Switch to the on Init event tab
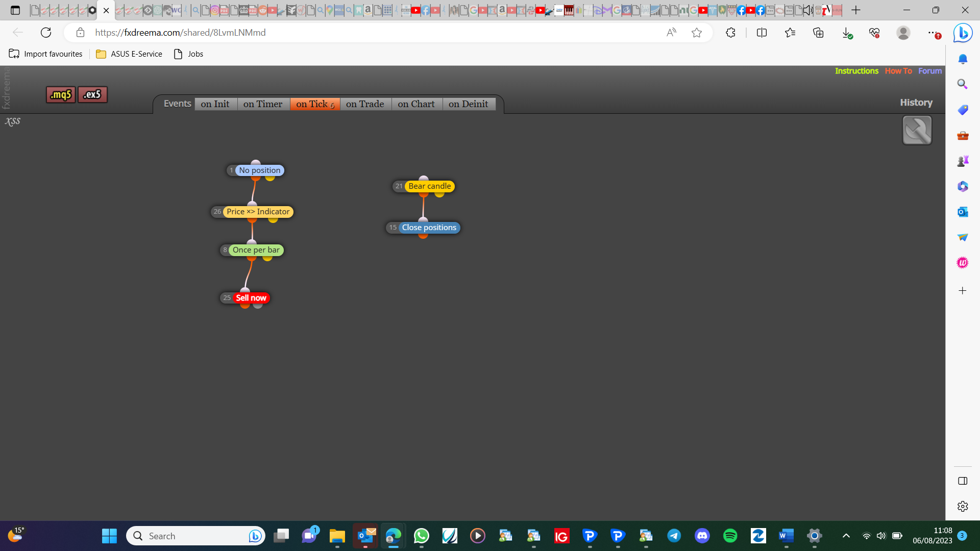The height and width of the screenshot is (551, 980). point(215,104)
